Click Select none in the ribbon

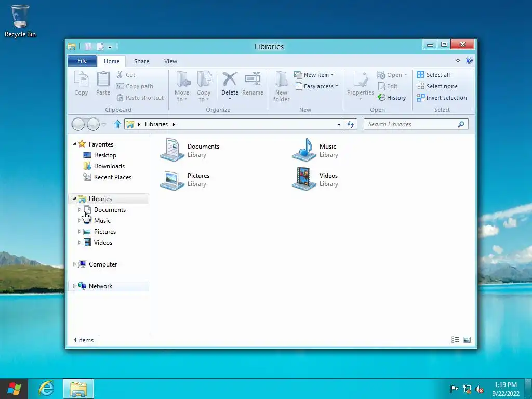click(x=437, y=86)
